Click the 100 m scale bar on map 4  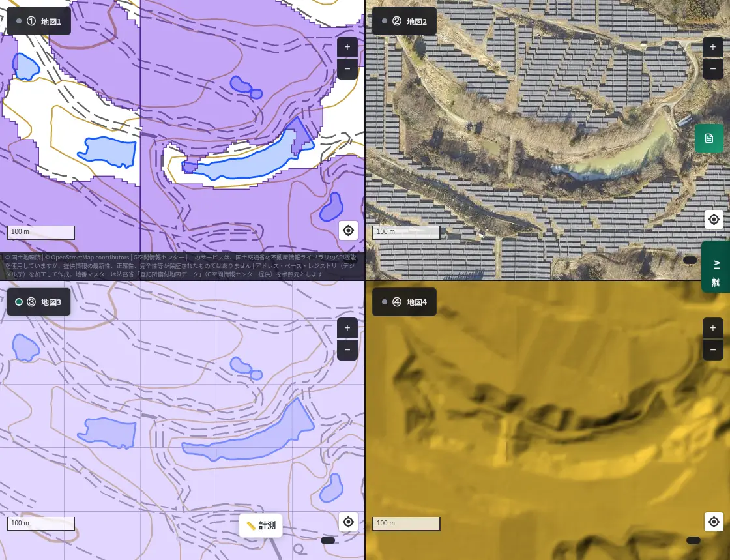(406, 523)
